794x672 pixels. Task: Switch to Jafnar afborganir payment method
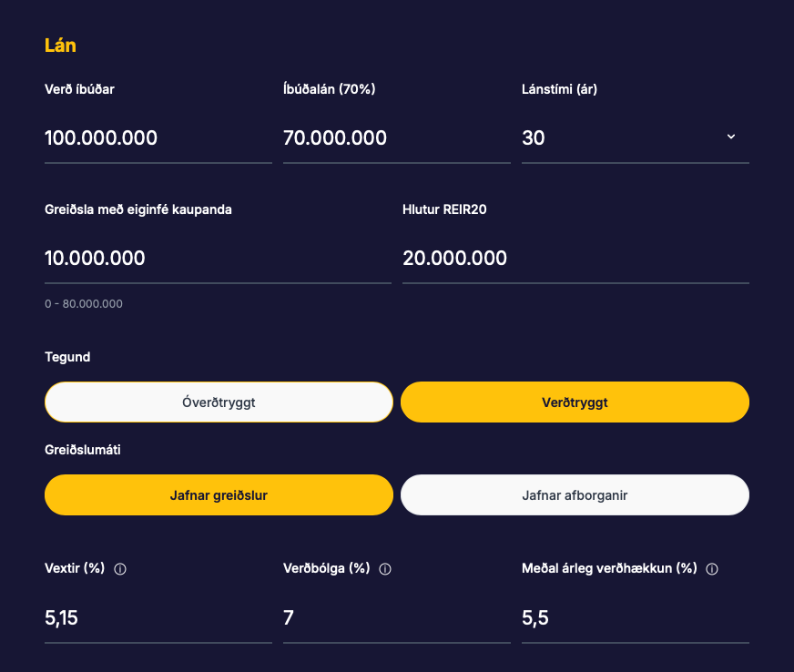click(x=575, y=495)
